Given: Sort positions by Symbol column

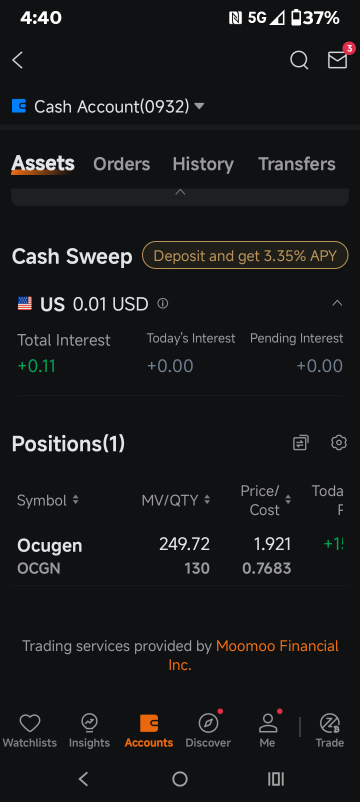Looking at the screenshot, I should coord(48,500).
